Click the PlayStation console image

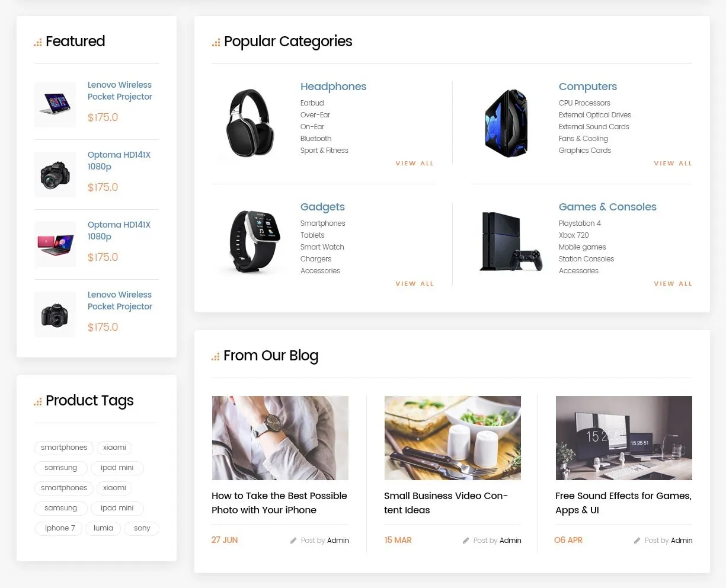click(510, 242)
